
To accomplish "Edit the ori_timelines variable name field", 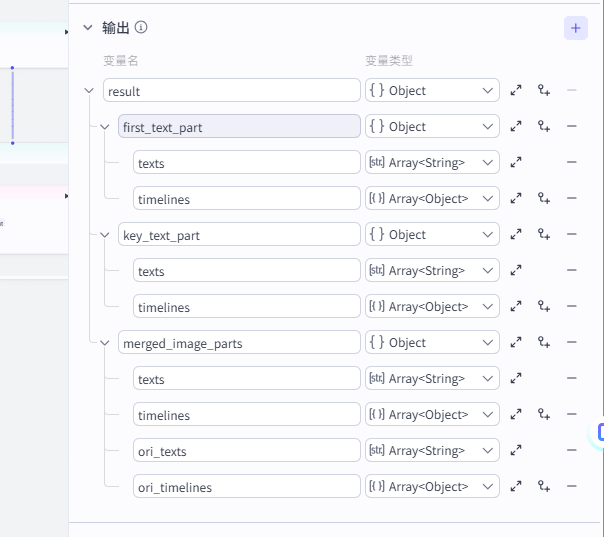I will [x=246, y=487].
